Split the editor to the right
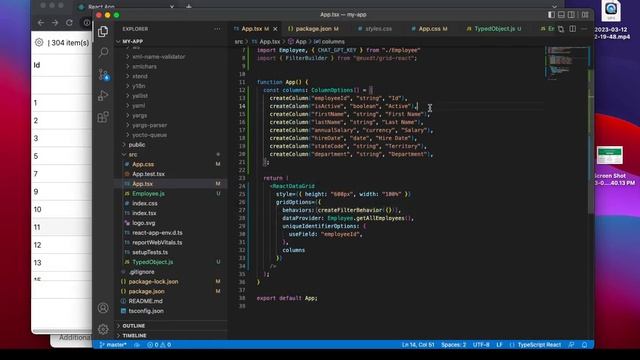 coord(573,29)
